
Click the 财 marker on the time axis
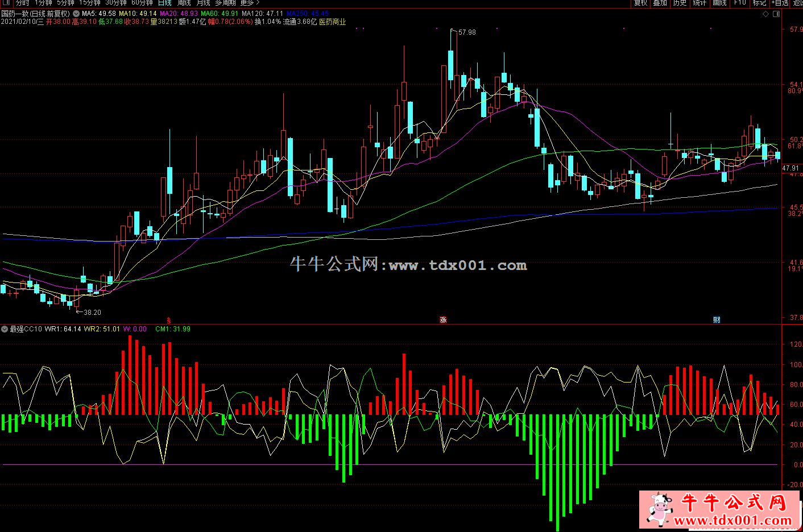pyautogui.click(x=717, y=320)
